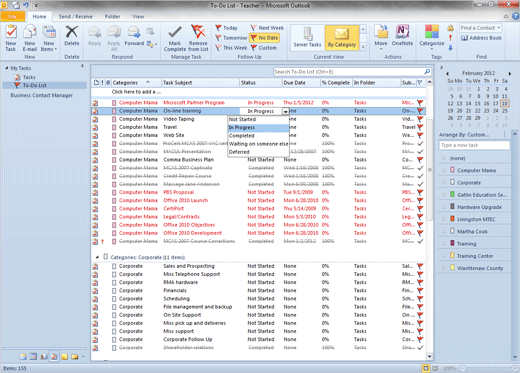Sort by Status column header
Viewport: 520px width, 373px height.
point(261,83)
